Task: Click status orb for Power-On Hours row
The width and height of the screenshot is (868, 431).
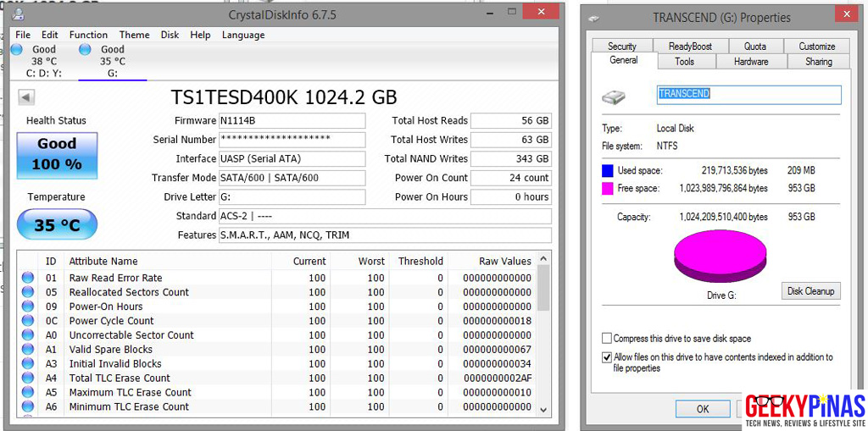Action: (28, 307)
